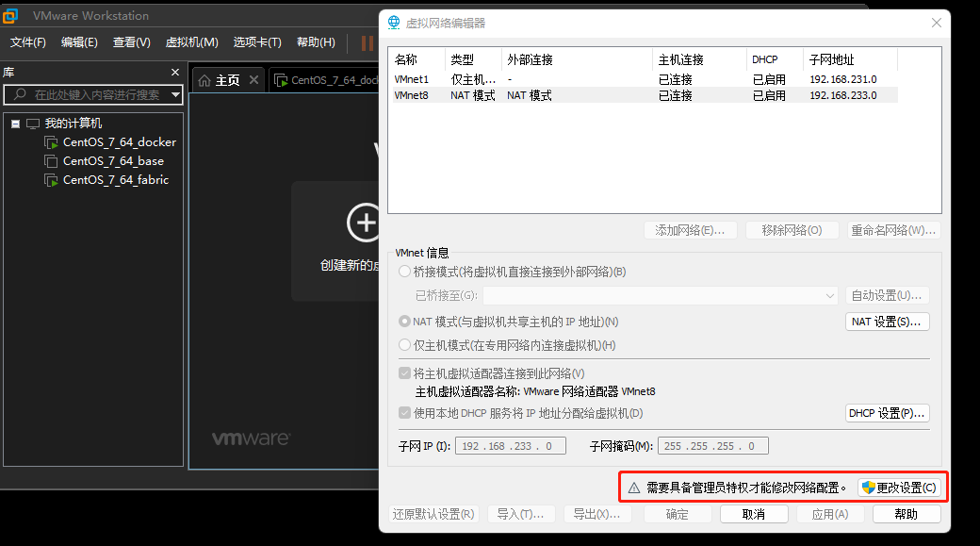The width and height of the screenshot is (980, 546).
Task: Click the virtual network editor globe icon
Action: (x=394, y=23)
